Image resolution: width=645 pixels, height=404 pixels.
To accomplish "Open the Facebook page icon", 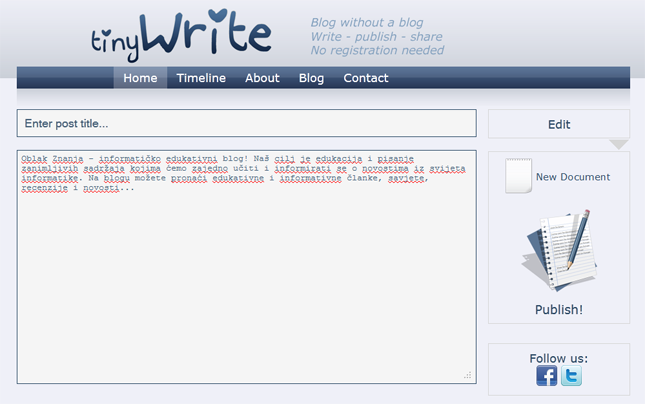I will pyautogui.click(x=547, y=376).
